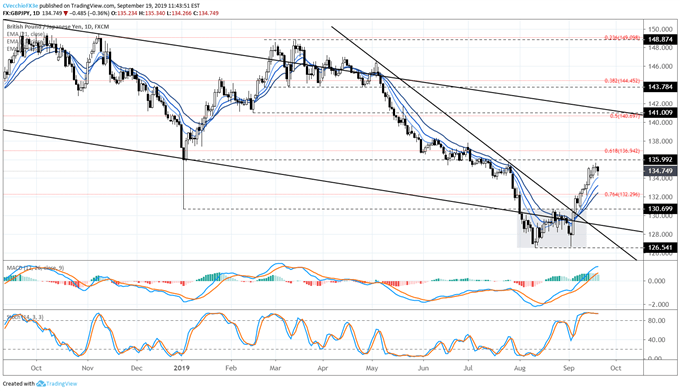
Task: Click the Jun label on time axis
Action: [423, 368]
